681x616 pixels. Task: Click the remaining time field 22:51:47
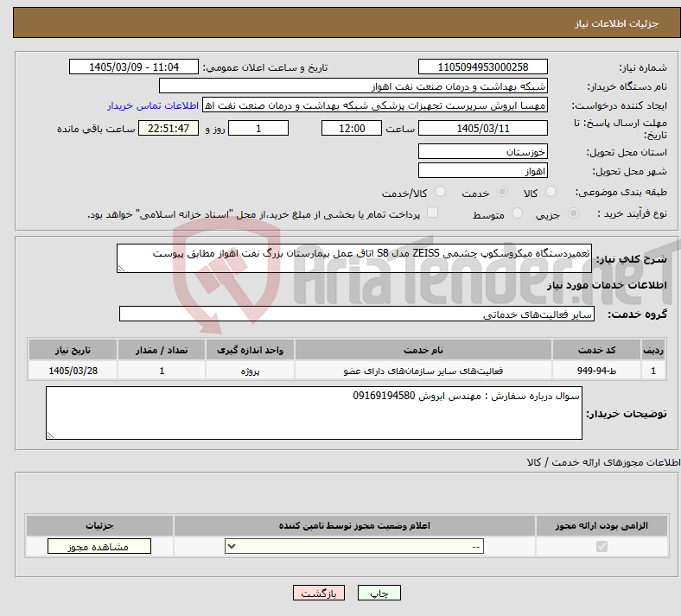coord(169,128)
